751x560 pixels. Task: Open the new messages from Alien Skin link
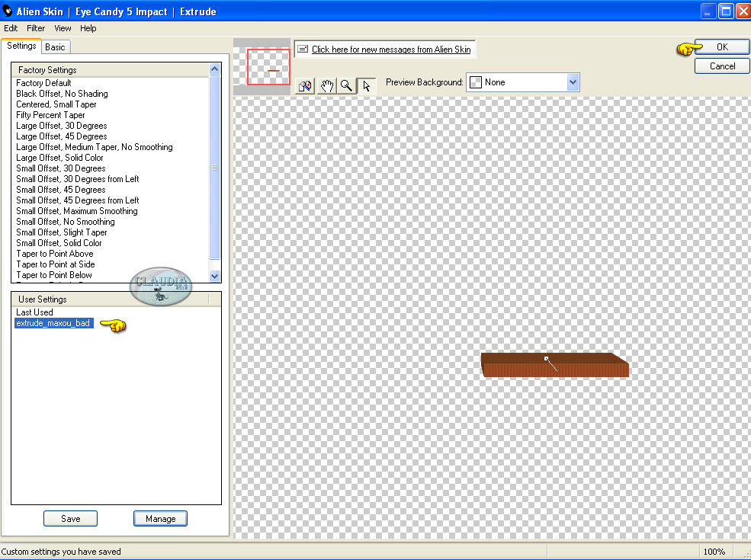391,50
